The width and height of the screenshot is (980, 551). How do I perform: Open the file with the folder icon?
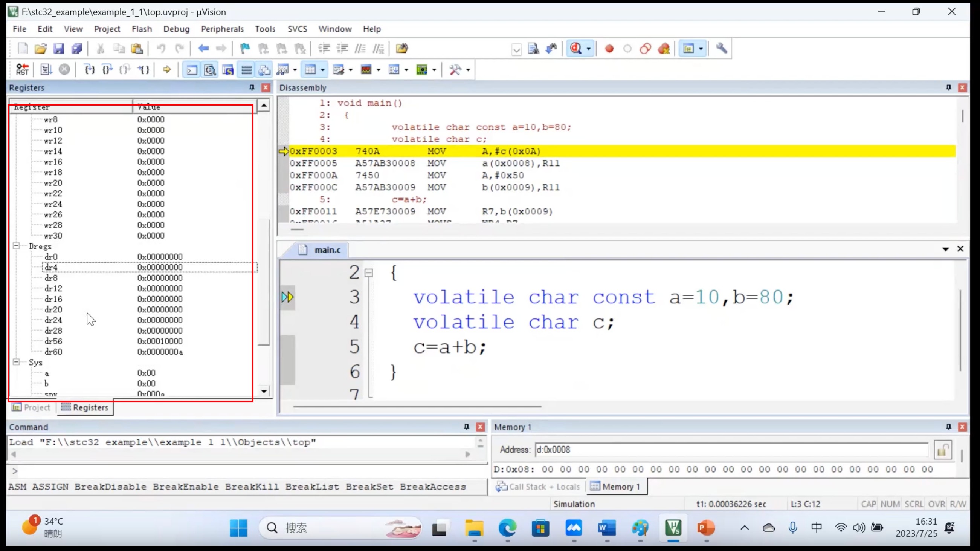(40, 49)
